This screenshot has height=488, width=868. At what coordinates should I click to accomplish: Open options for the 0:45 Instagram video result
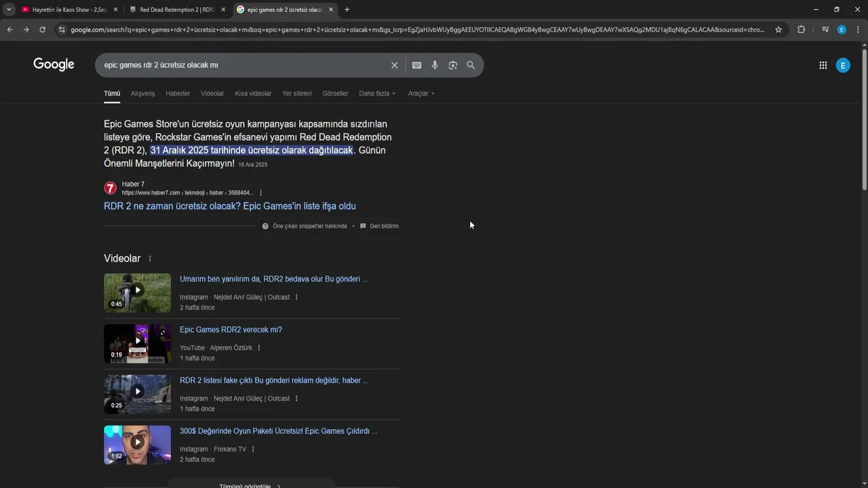pyautogui.click(x=296, y=298)
